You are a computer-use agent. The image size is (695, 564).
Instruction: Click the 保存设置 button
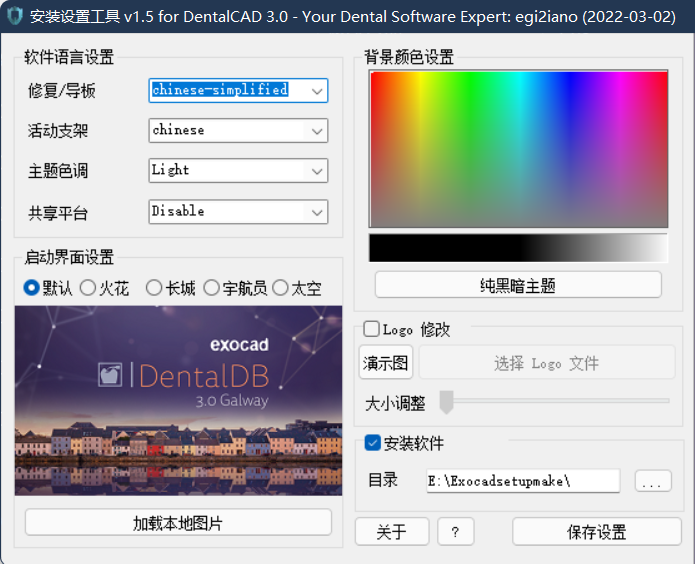(597, 531)
